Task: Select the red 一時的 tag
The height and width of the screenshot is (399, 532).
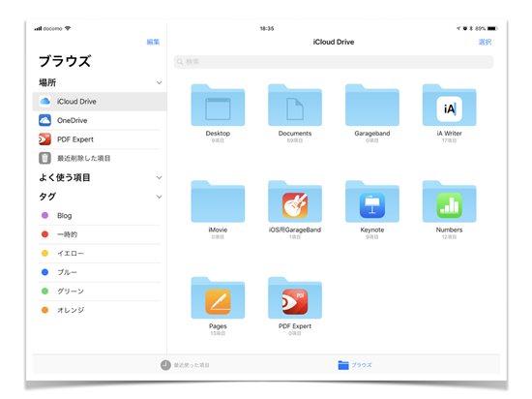Action: pos(100,234)
